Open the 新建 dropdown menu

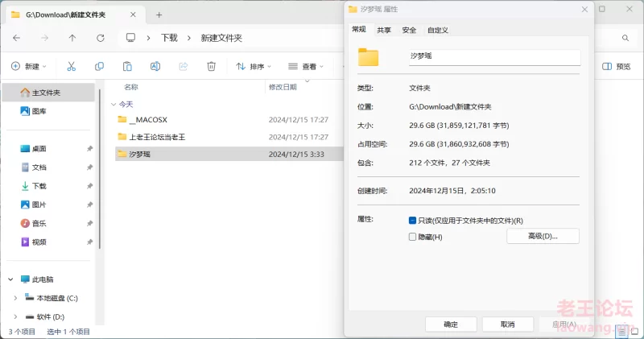pyautogui.click(x=29, y=66)
